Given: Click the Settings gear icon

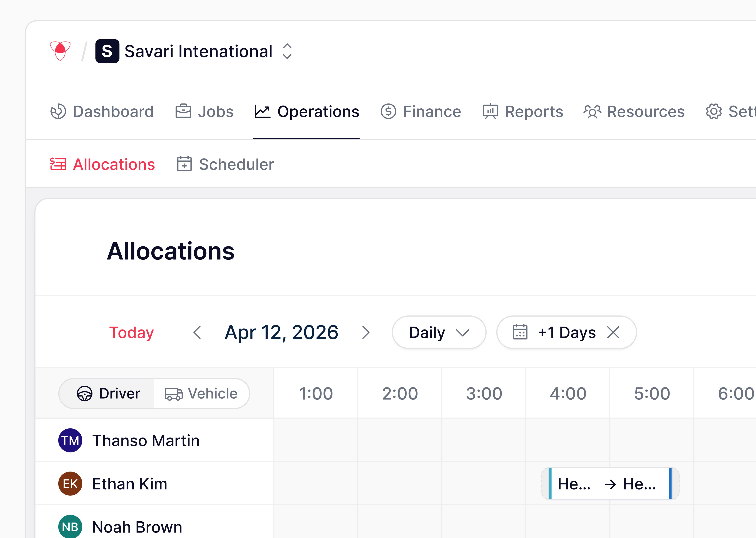Looking at the screenshot, I should coord(714,112).
